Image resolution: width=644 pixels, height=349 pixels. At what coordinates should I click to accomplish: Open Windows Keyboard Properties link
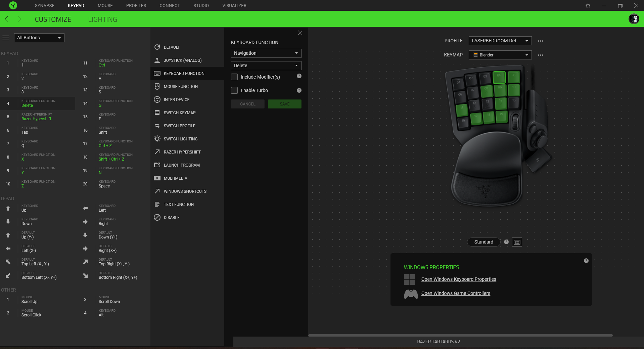[459, 279]
